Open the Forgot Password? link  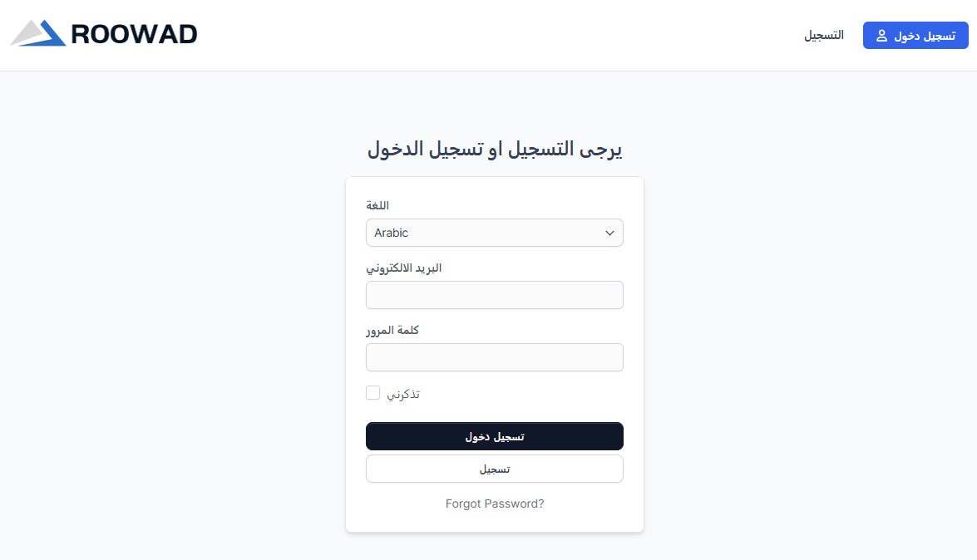(x=494, y=504)
